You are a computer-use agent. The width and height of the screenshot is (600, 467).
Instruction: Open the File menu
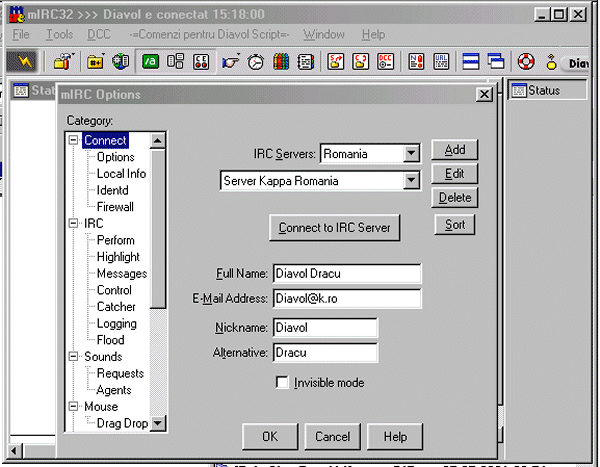(x=21, y=34)
